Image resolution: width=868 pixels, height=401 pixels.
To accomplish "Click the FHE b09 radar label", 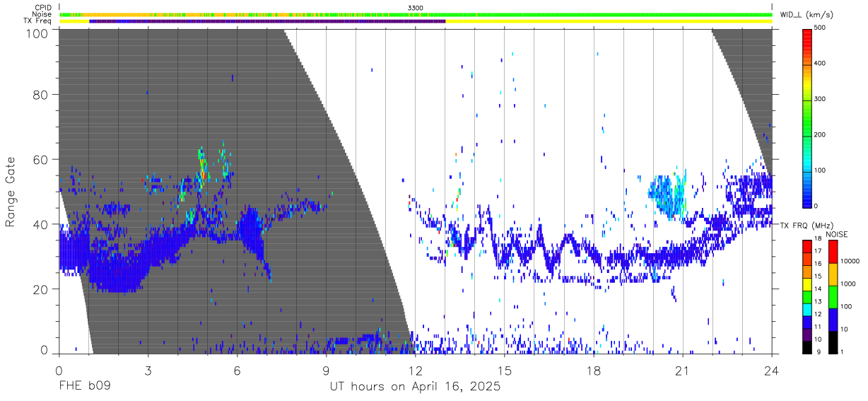I will [84, 387].
